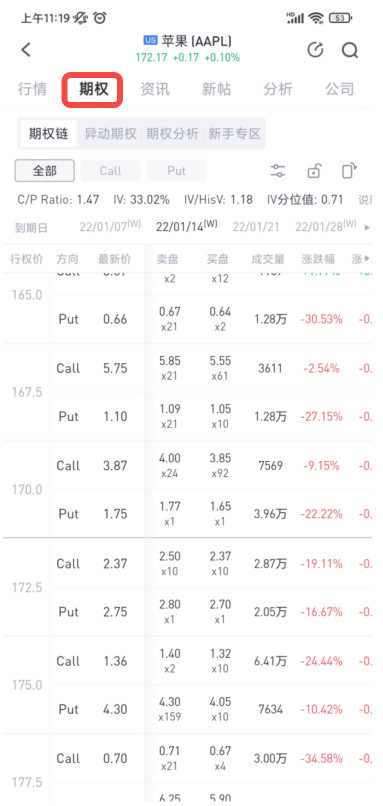Viewport: 383px width, 806px height.
Task: Tap the unlock padlock icon
Action: click(314, 171)
